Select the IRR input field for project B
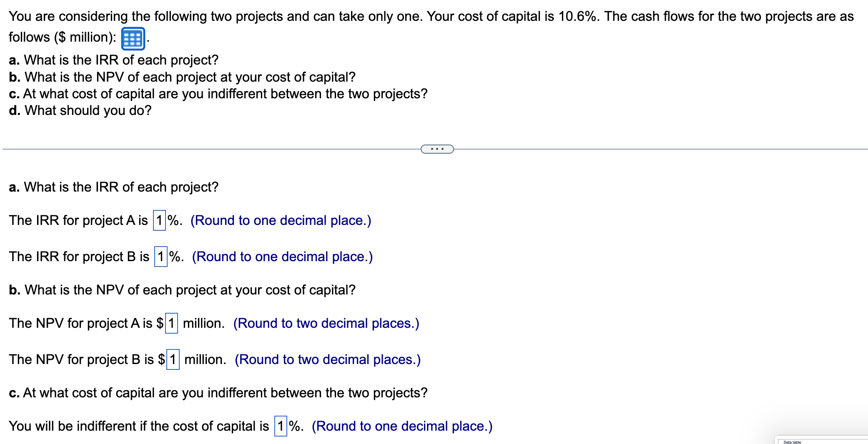This screenshot has height=444, width=868. [x=160, y=256]
